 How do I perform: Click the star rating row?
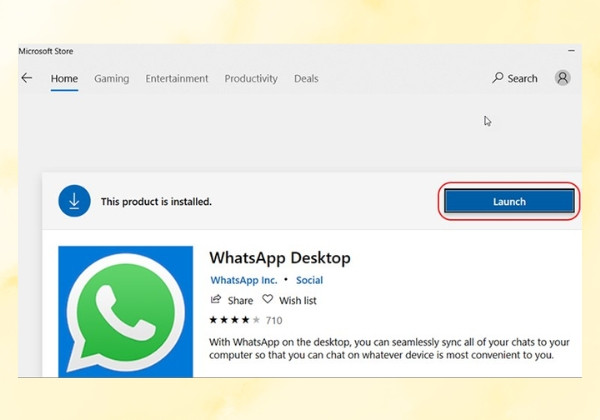pos(235,320)
